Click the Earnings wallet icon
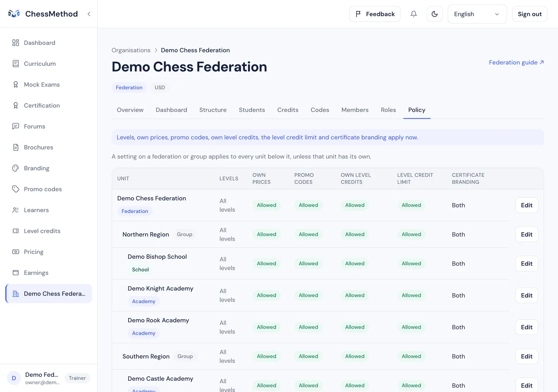 (16, 273)
